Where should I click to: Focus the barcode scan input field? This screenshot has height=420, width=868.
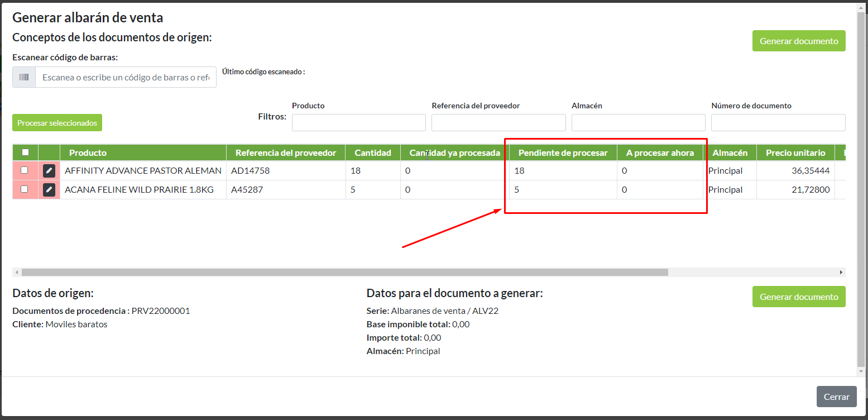click(x=126, y=78)
